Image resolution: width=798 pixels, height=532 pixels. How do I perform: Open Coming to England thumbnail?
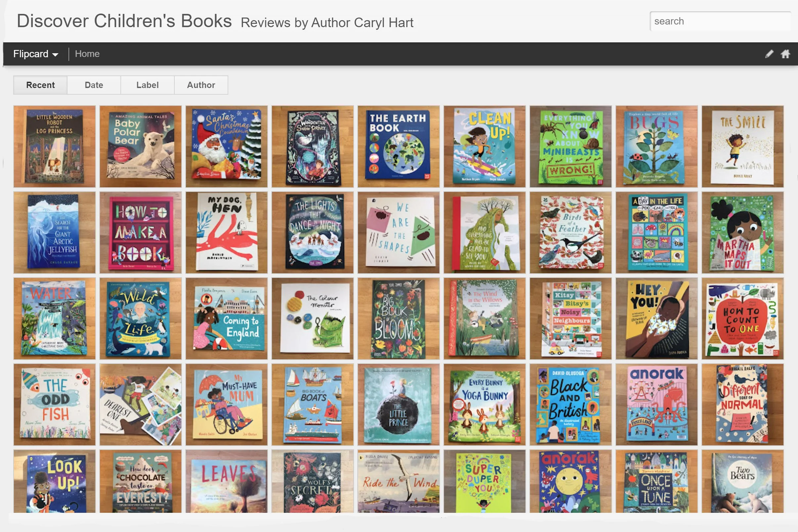click(x=227, y=319)
